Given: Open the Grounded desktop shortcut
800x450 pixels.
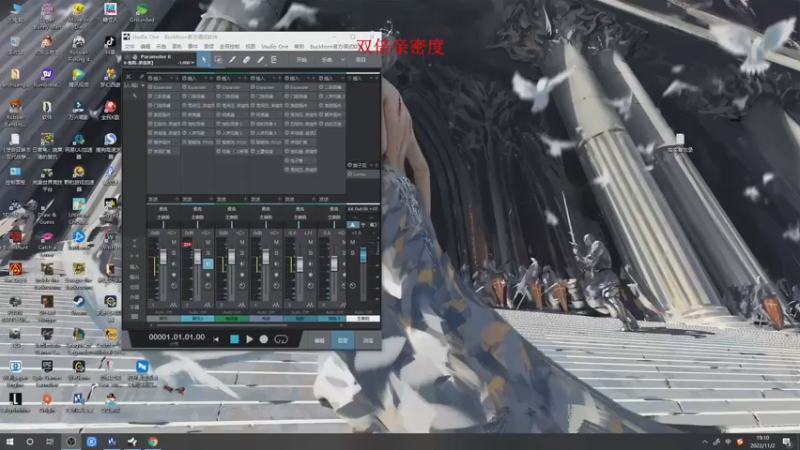Looking at the screenshot, I should 141,13.
